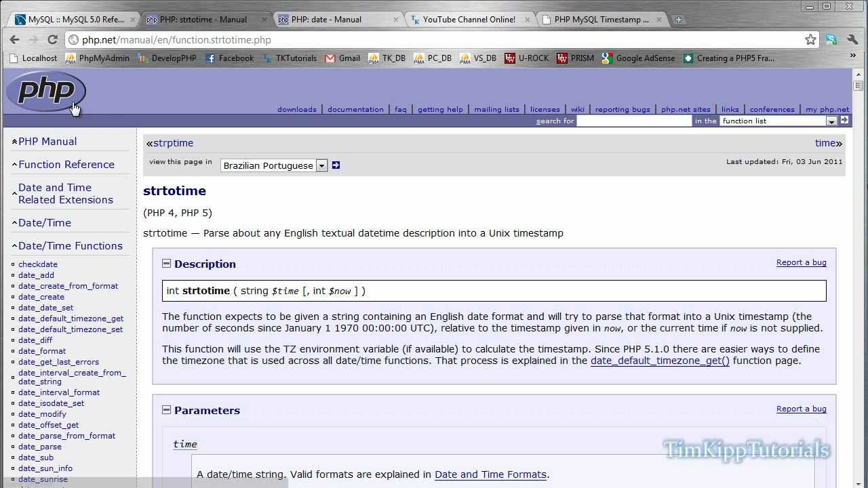Open the PhpMyAdmin bookmark
The width and height of the screenshot is (868, 488).
tap(97, 58)
